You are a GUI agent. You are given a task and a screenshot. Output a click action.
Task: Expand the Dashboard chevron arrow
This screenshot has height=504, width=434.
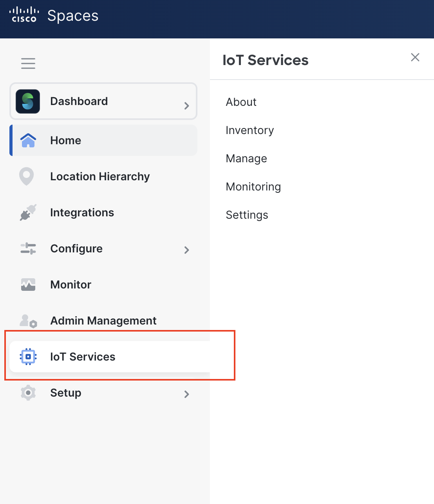coord(187,105)
